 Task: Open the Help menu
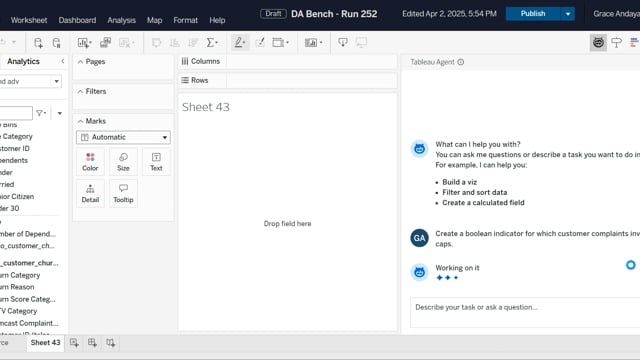pos(217,20)
